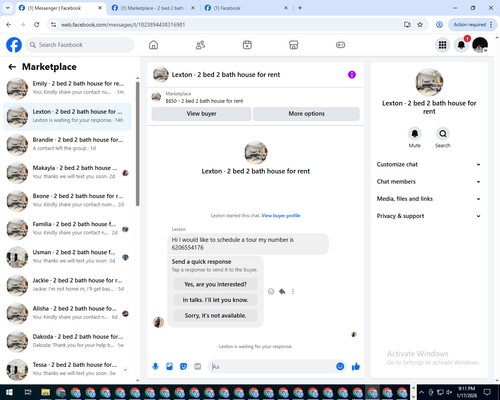Open the emoji picker in message box
This screenshot has height=400, width=500.
point(340,367)
